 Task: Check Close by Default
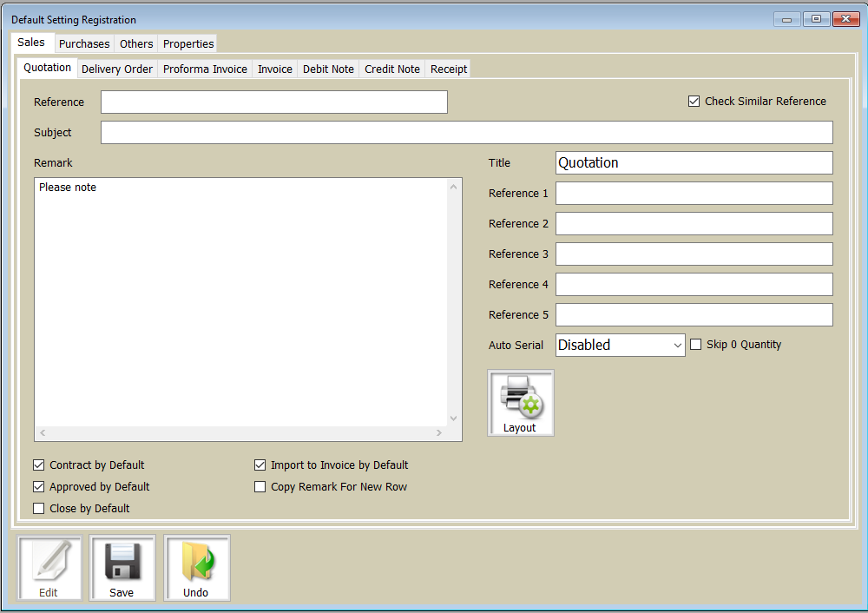point(39,508)
